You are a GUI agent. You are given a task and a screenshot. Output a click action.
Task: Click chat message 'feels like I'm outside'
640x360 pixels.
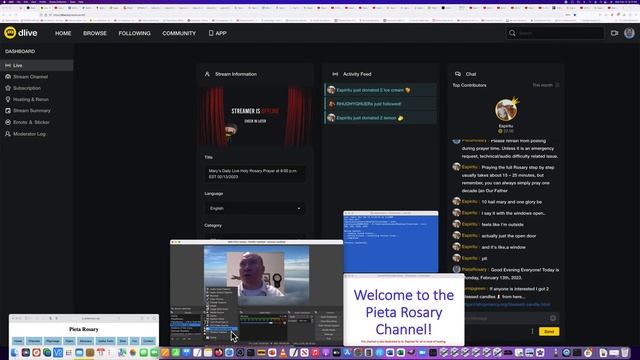coord(502,224)
